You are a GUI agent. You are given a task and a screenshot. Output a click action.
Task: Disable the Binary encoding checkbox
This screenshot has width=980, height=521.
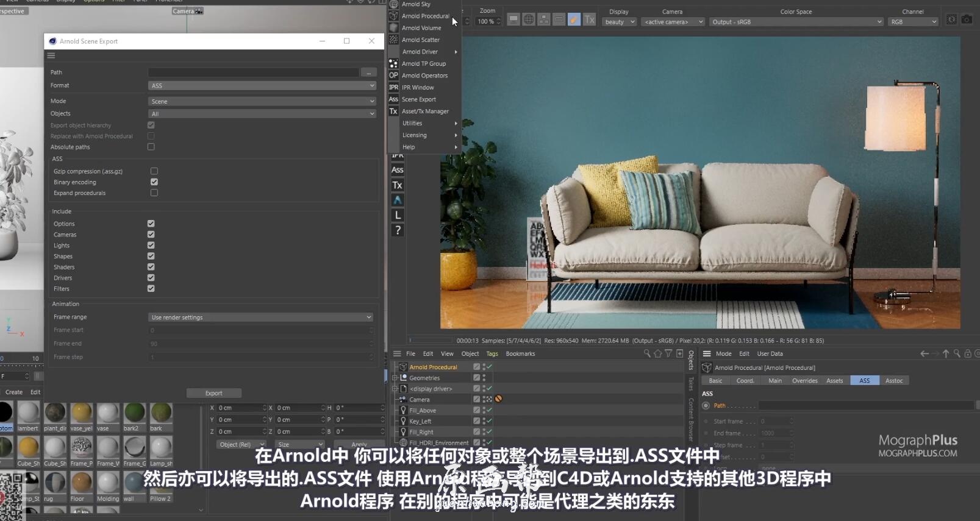(154, 182)
